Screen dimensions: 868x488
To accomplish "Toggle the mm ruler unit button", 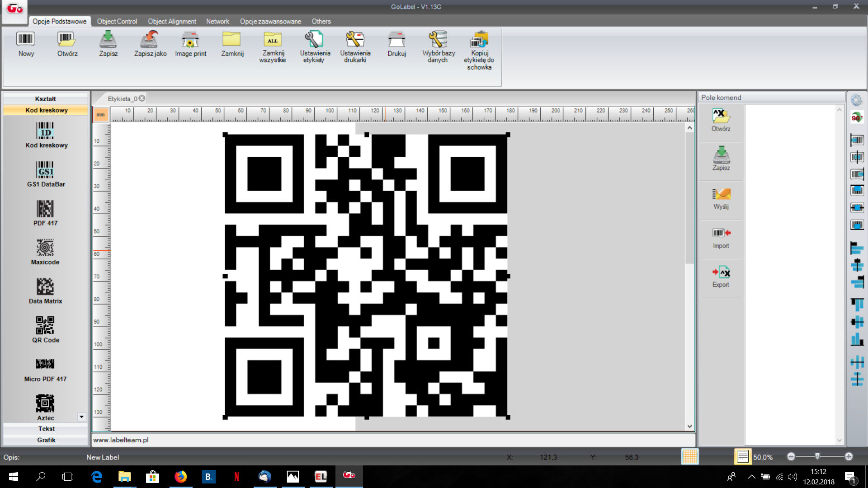I will 100,115.
